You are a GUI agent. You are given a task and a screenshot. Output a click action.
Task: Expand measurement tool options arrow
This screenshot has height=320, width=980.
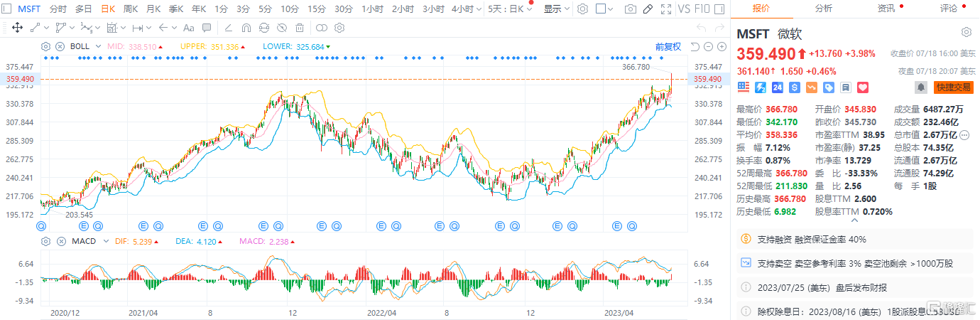point(148,28)
